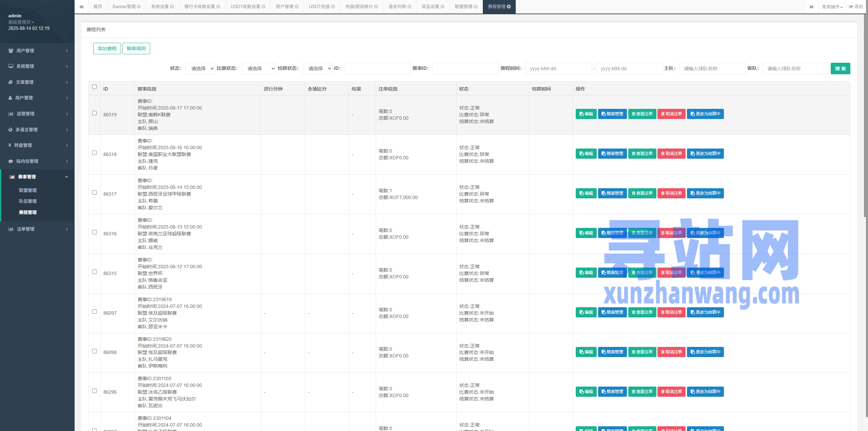Check the row checkbox for ID 86317
This screenshot has height=431, width=868.
95,193
